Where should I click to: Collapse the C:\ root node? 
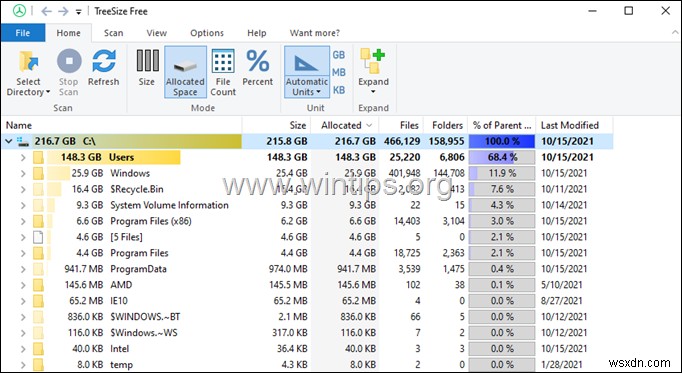click(8, 141)
